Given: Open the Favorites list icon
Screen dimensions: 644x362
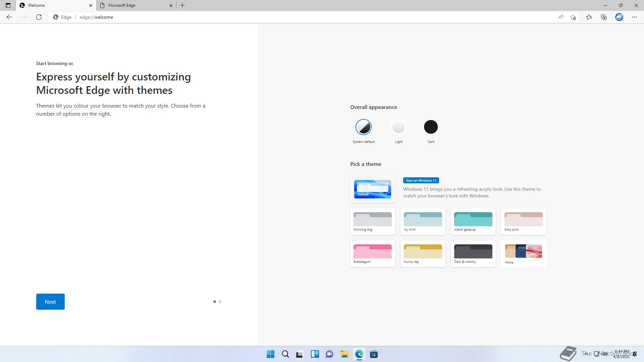Looking at the screenshot, I should [x=589, y=17].
